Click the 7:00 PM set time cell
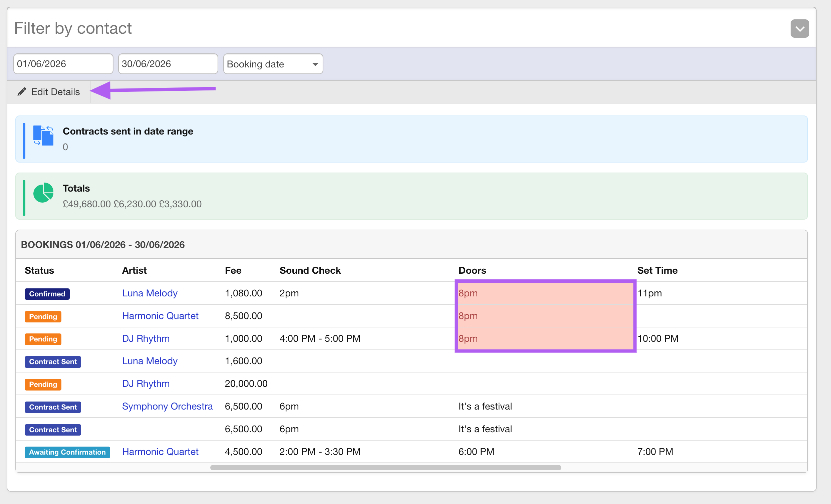Viewport: 831px width, 504px height. (655, 452)
